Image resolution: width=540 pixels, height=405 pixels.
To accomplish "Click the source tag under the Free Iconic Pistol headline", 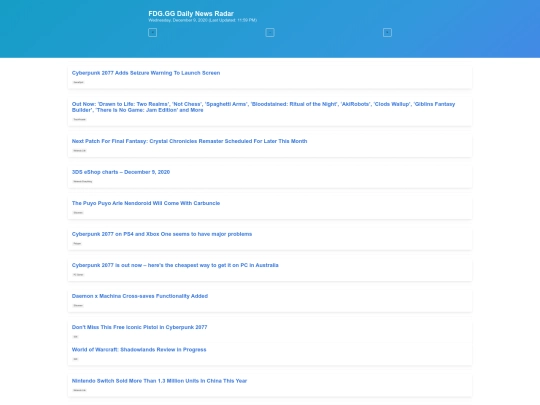I will [75, 336].
